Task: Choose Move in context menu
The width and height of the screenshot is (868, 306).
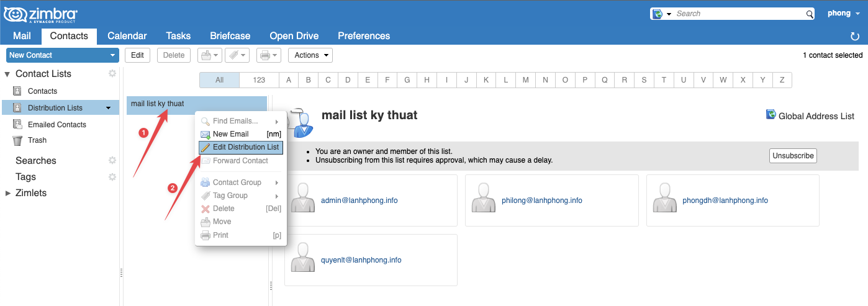Action: click(240, 222)
